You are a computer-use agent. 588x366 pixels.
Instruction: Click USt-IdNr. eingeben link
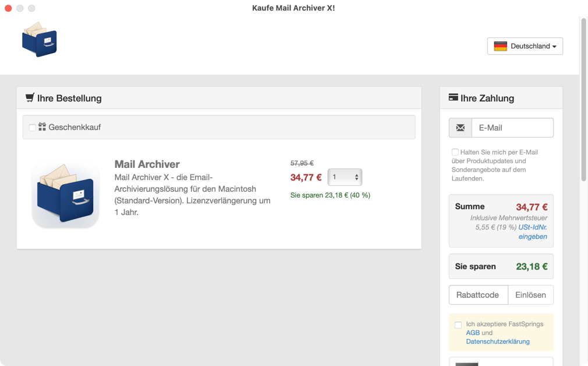click(532, 232)
